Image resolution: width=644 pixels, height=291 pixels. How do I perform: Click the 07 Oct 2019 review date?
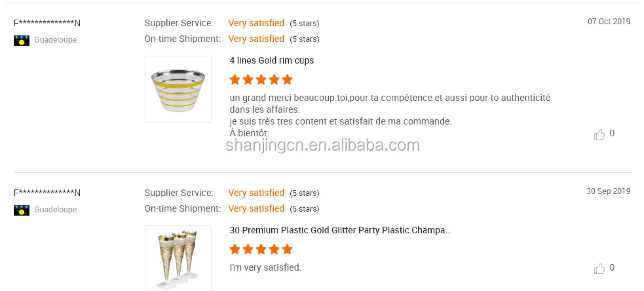[x=609, y=22]
